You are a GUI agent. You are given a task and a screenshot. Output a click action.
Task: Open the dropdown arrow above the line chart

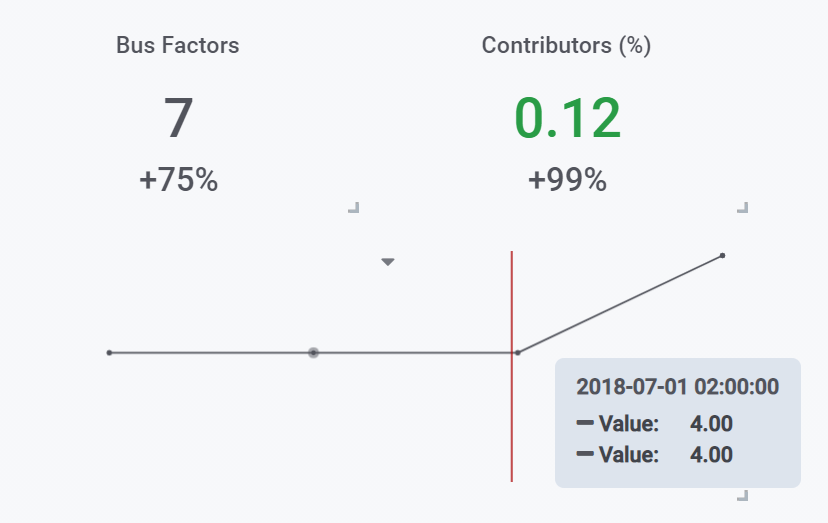pyautogui.click(x=388, y=262)
